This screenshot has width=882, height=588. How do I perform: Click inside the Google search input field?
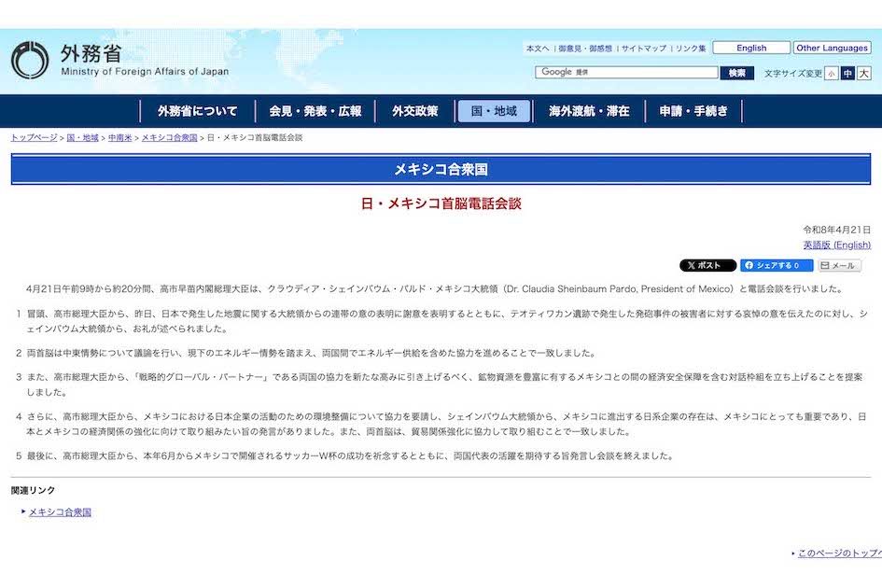click(x=625, y=71)
